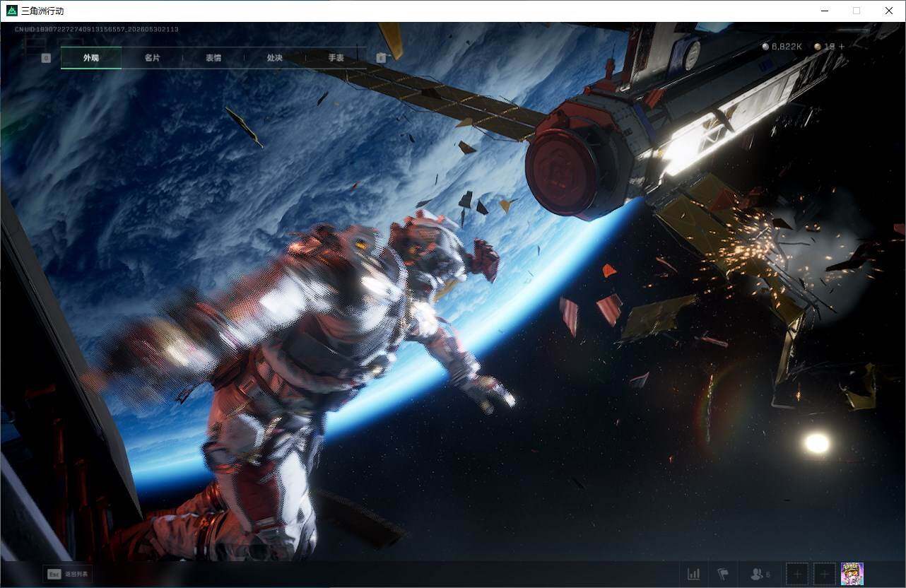Click the gold currency coin icon
Image resolution: width=906 pixels, height=588 pixels.
tap(818, 47)
